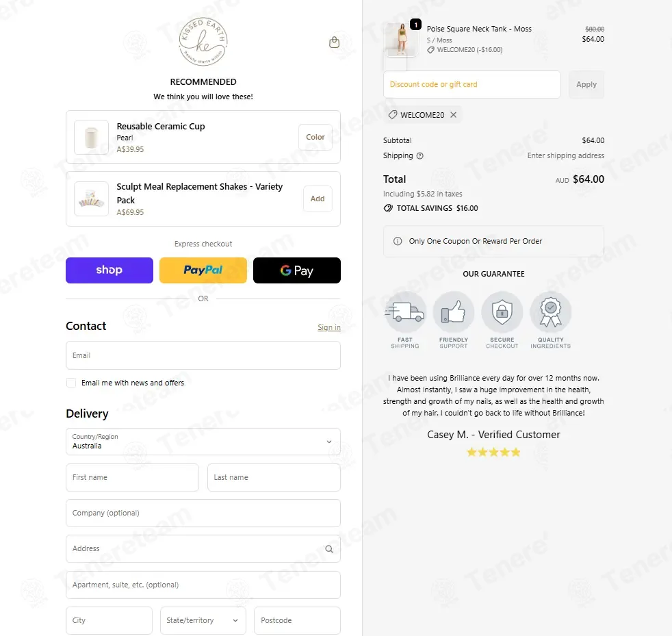Follow the Sign in link
This screenshot has width=672, height=636.
pyautogui.click(x=329, y=327)
